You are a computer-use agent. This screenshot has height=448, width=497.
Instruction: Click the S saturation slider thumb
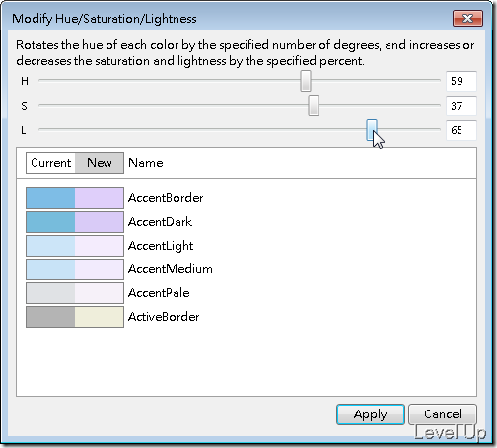pos(314,106)
